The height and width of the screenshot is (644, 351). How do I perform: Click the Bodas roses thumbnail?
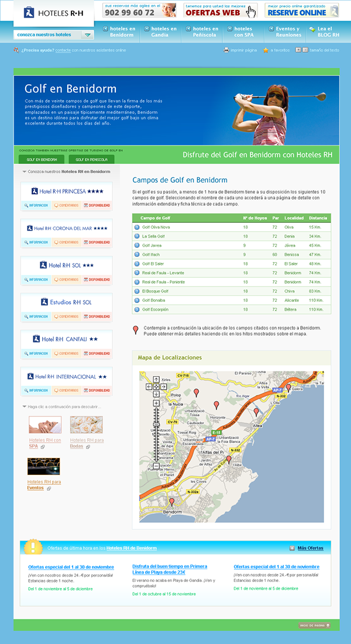pyautogui.click(x=87, y=425)
